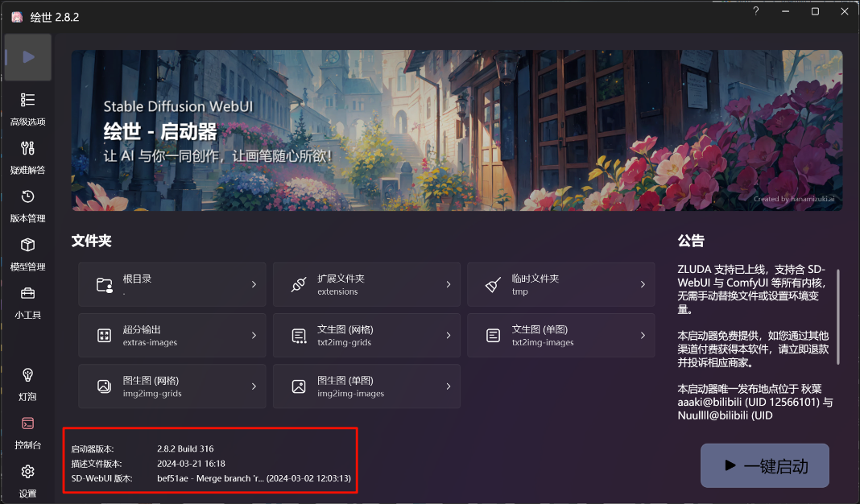Click 启动器版本 label

coord(92,449)
